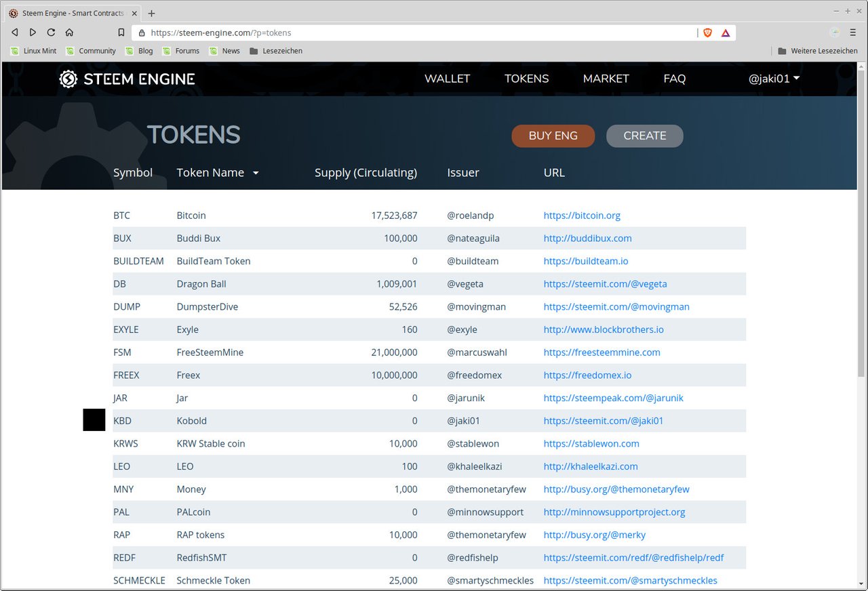Open the Blog bookmark
The image size is (868, 591).
139,51
